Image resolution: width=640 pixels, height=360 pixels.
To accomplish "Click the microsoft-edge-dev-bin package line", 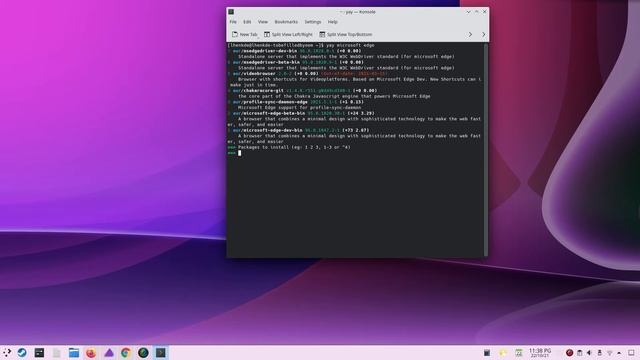I will pos(298,130).
